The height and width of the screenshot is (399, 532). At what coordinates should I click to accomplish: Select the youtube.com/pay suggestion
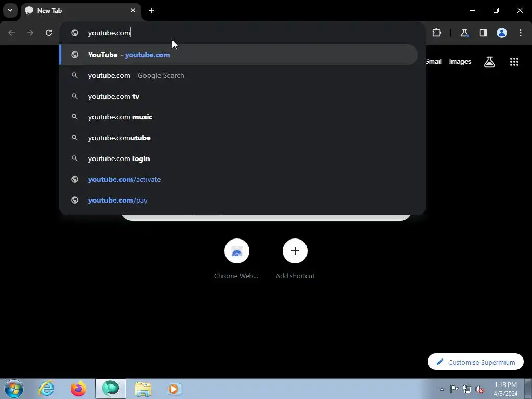pyautogui.click(x=238, y=200)
